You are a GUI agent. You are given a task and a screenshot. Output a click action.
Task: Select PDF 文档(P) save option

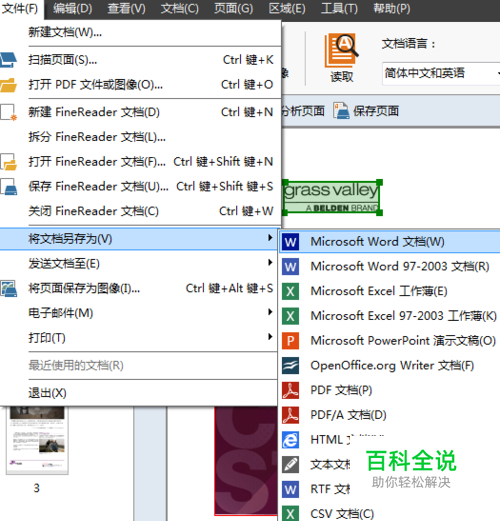tap(389, 390)
